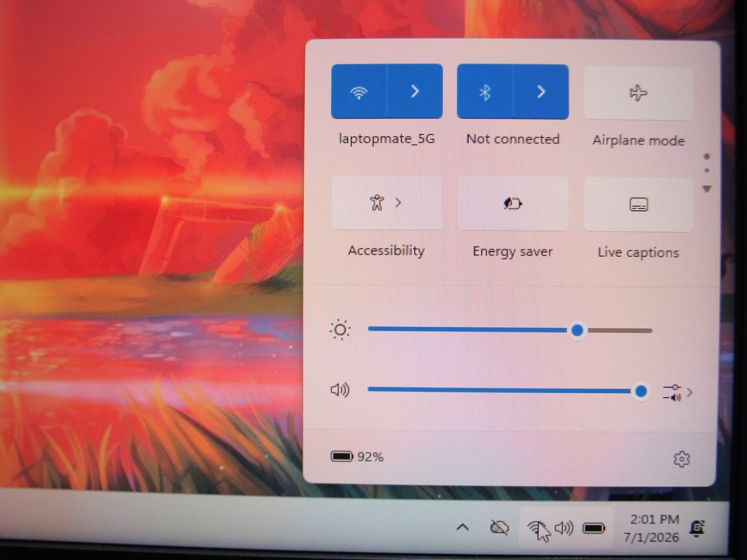Screen dimensions: 747x560
Task: Click the brightness sun icon
Action: pos(340,330)
